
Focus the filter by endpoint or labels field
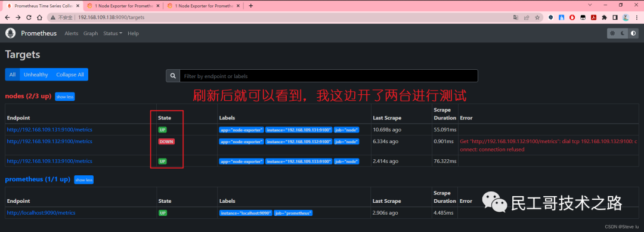coord(329,76)
